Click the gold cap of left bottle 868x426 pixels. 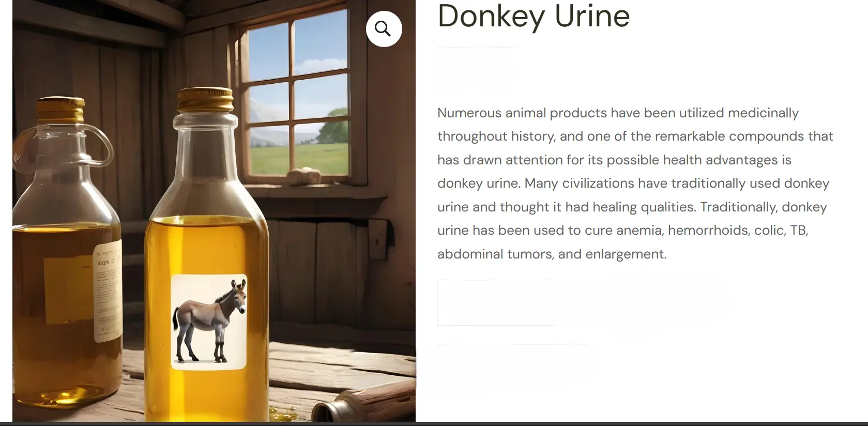(60, 110)
